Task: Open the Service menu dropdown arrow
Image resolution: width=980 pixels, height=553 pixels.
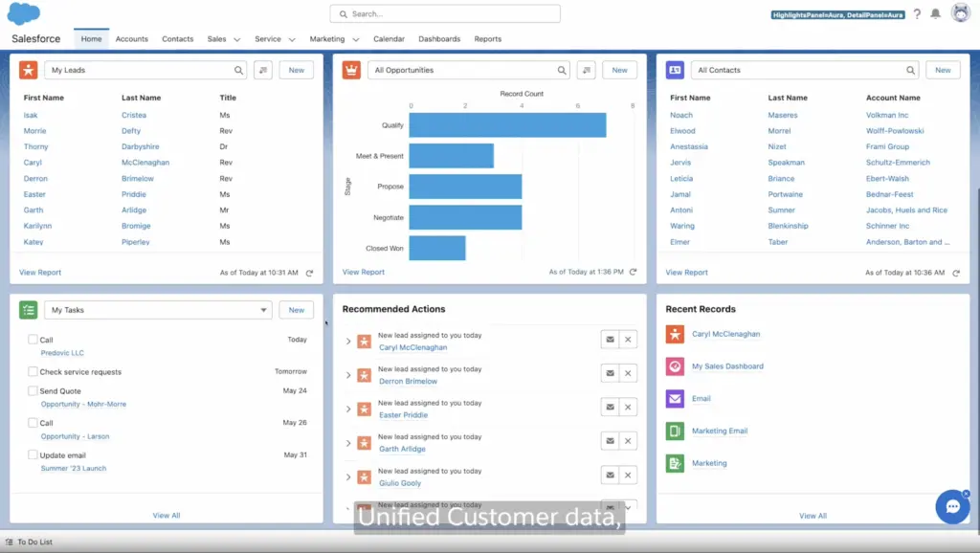Action: pos(292,39)
